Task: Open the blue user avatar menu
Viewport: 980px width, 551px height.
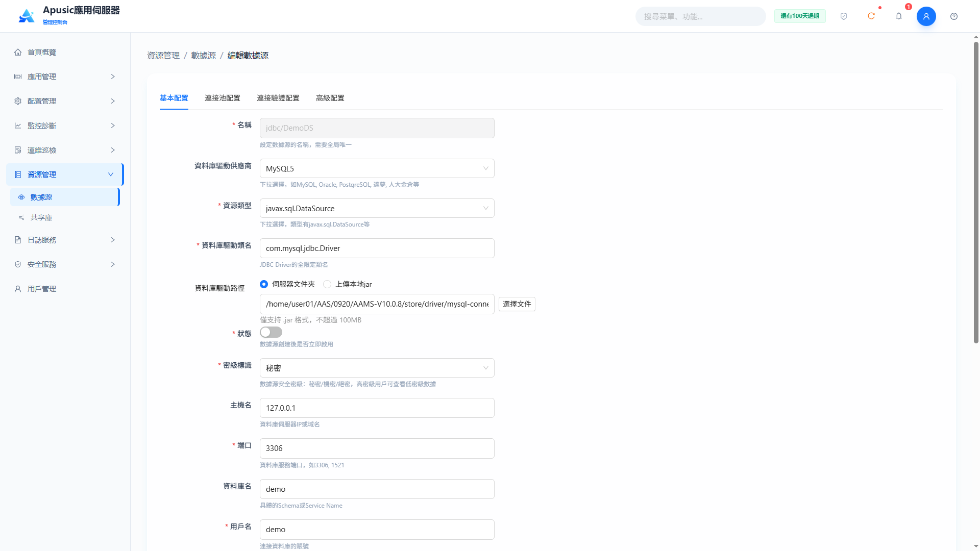Action: pos(926,16)
